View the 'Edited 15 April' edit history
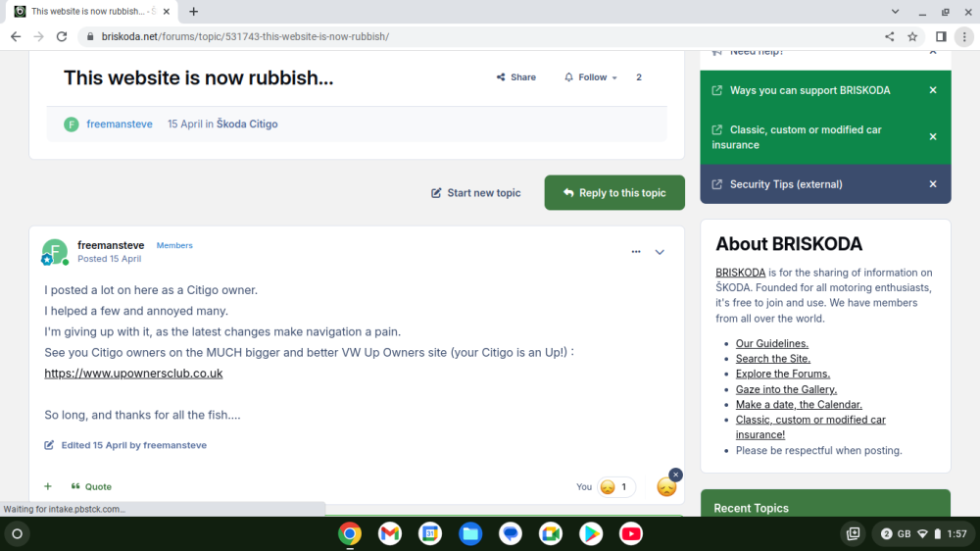Viewport: 980px width, 551px height. pyautogui.click(x=133, y=445)
